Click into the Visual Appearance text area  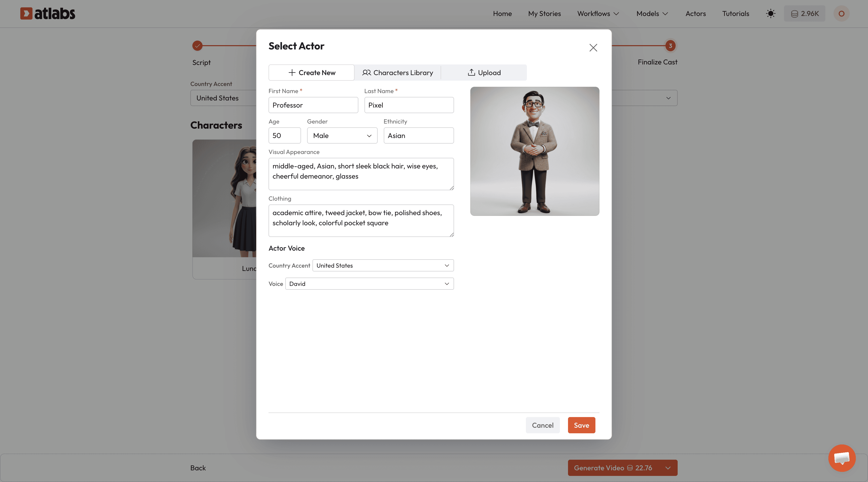point(361,174)
